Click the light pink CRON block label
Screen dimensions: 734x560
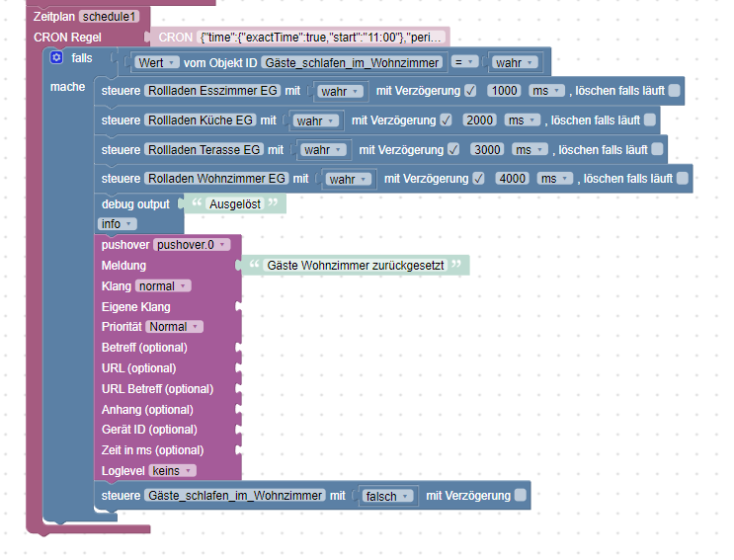[x=176, y=38]
